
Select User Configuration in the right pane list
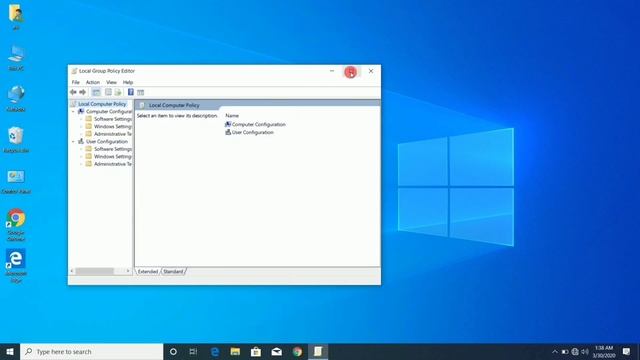click(249, 132)
